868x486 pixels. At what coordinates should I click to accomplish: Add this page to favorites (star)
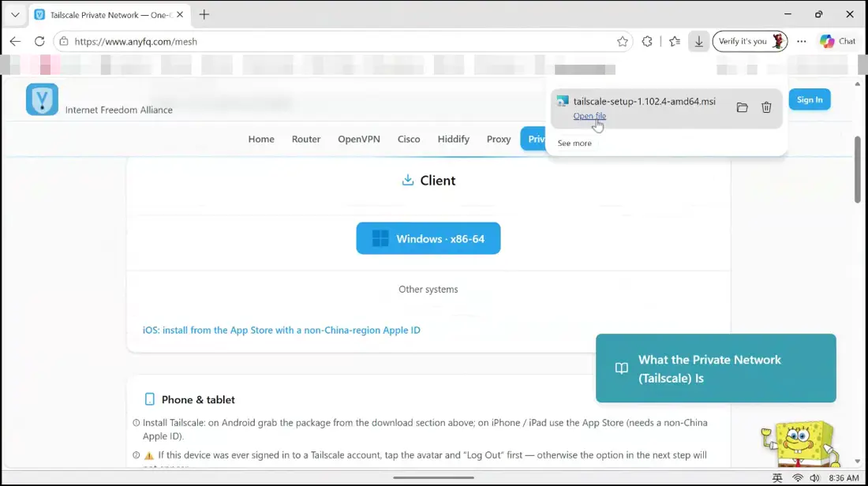tap(623, 42)
